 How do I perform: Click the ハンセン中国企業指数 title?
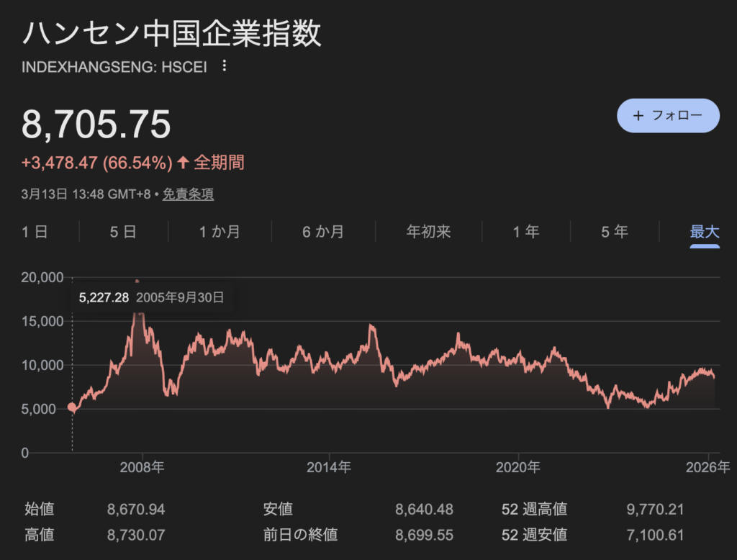click(171, 34)
